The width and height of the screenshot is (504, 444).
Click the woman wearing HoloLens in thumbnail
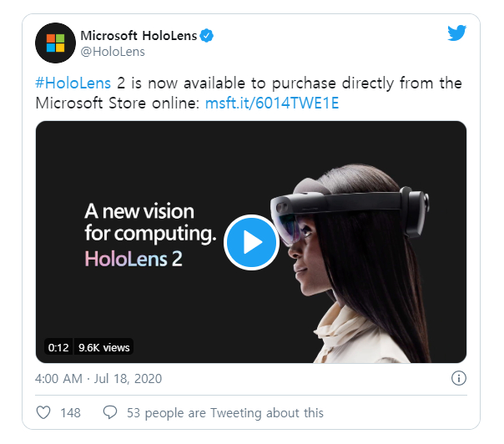pyautogui.click(x=352, y=264)
